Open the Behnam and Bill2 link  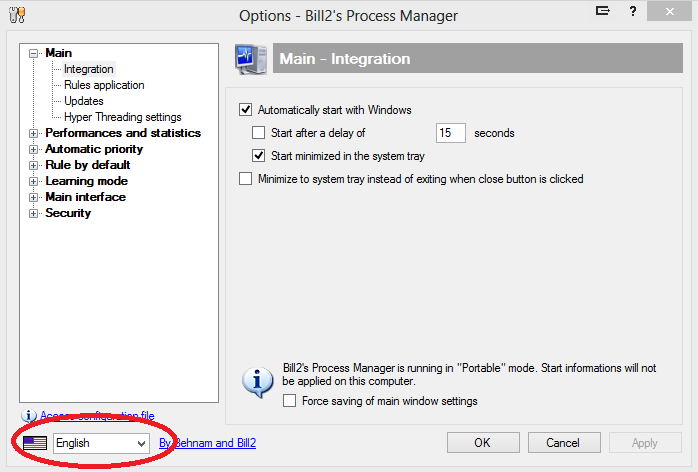point(207,443)
